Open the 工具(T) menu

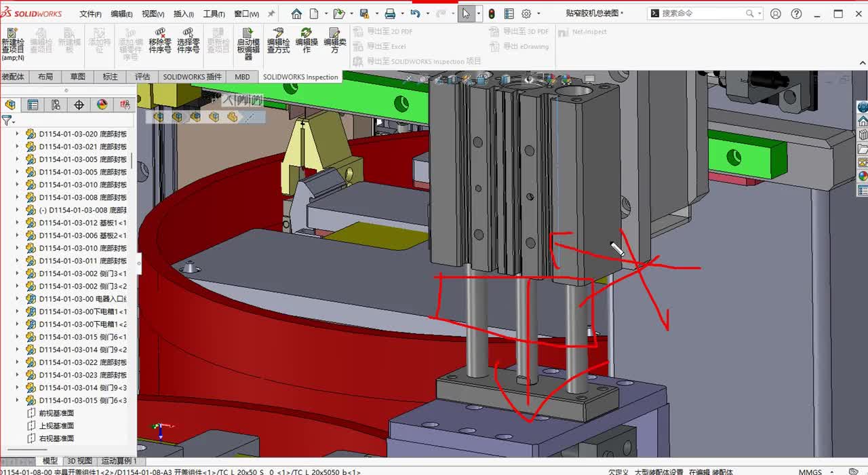[x=214, y=14]
